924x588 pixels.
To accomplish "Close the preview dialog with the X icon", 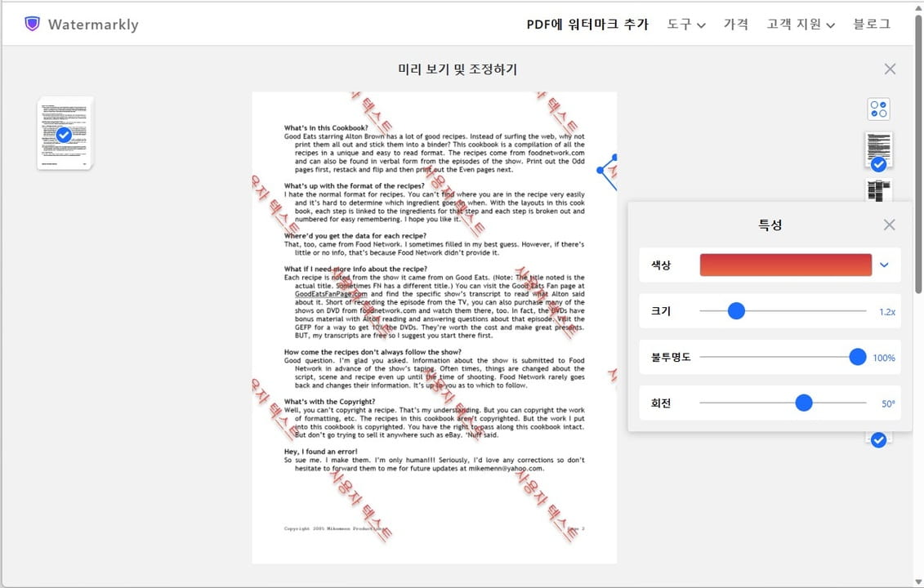I will click(x=890, y=69).
